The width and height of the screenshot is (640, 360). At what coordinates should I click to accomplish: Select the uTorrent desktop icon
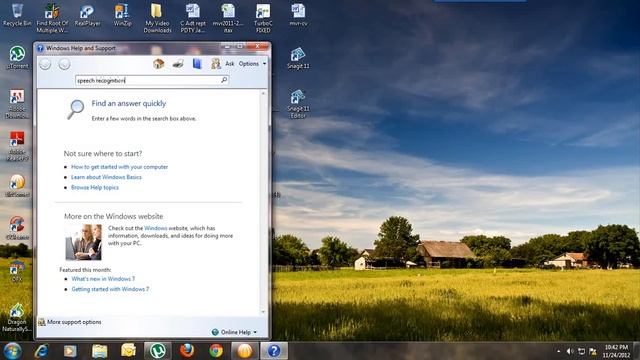click(x=17, y=58)
